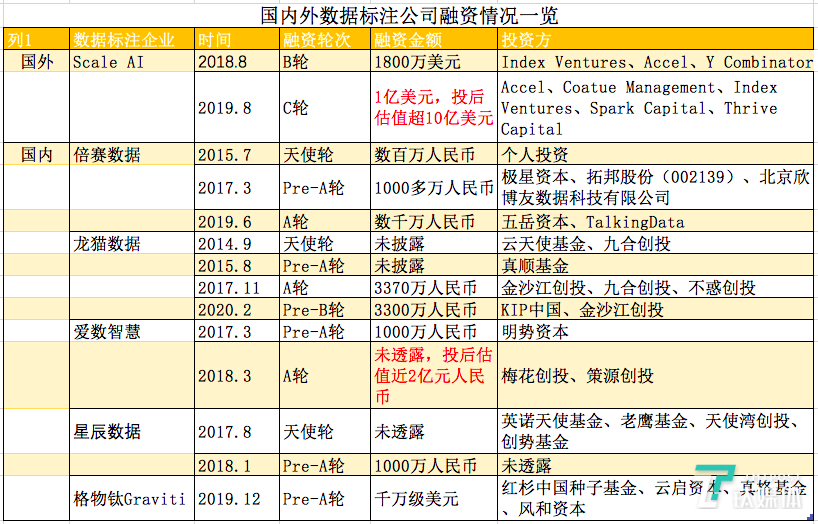
Task: Click the header cell 时间
Action: pos(237,39)
